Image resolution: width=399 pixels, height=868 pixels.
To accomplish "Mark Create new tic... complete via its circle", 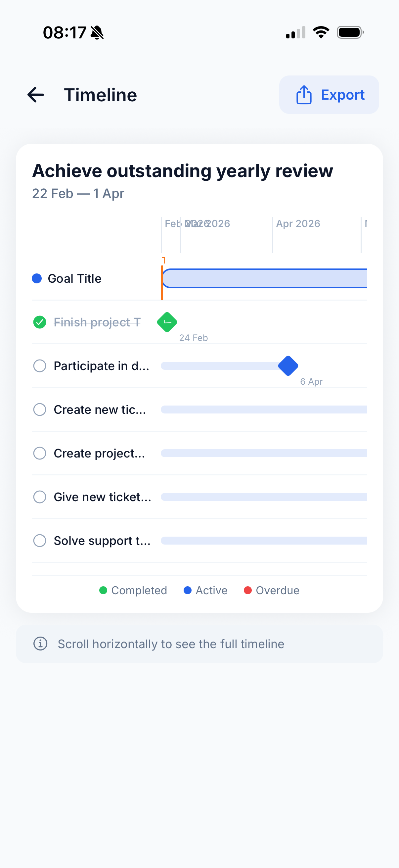I will click(x=39, y=410).
